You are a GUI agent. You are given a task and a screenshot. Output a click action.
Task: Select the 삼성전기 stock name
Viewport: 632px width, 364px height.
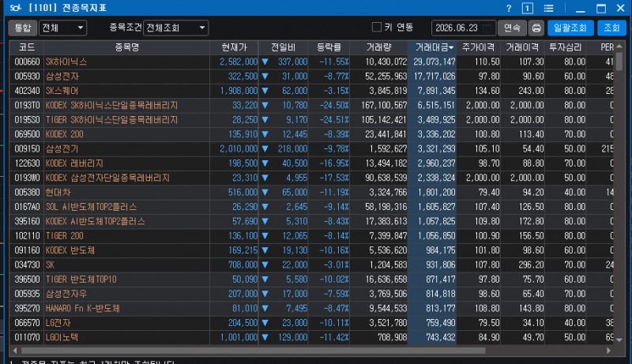coord(62,149)
